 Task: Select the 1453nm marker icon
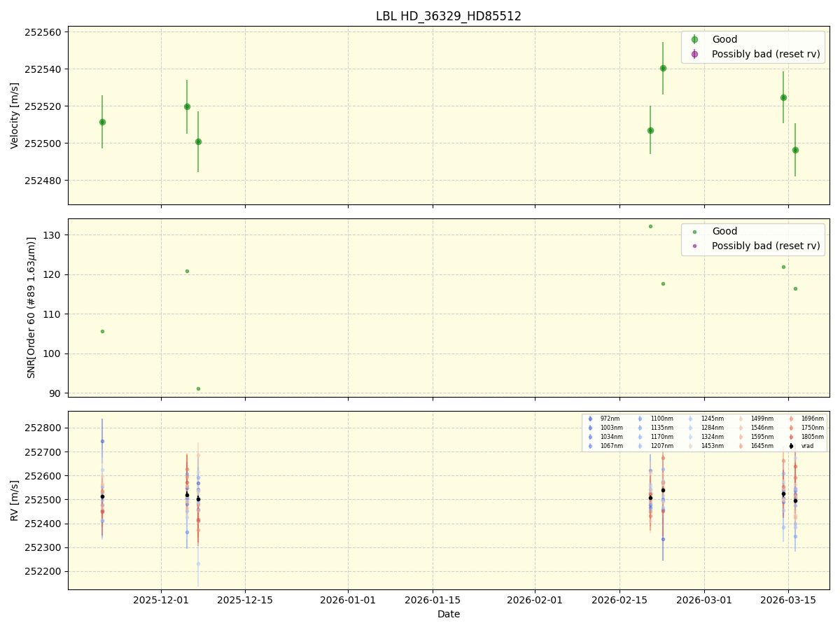[x=691, y=446]
